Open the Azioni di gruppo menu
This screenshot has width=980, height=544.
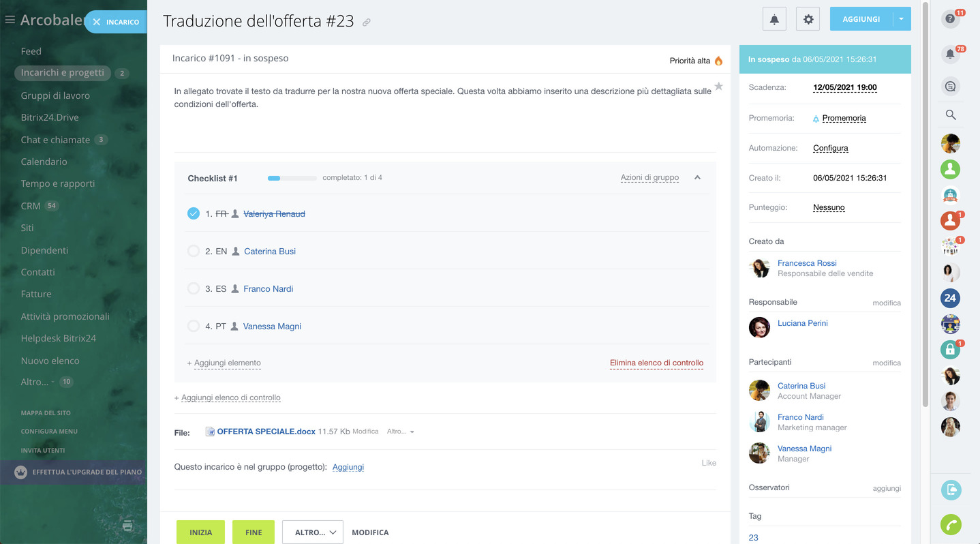coord(649,177)
